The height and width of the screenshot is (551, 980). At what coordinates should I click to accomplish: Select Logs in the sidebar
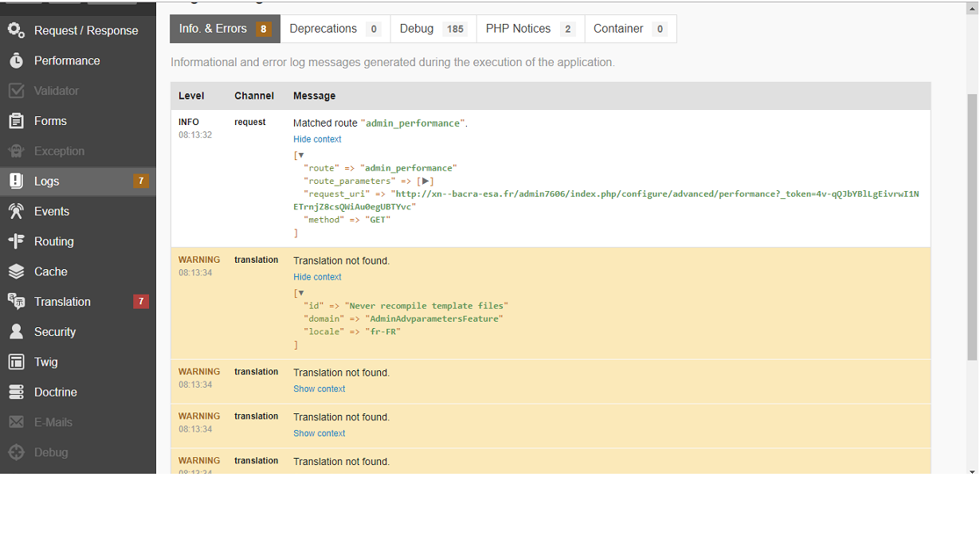[78, 181]
